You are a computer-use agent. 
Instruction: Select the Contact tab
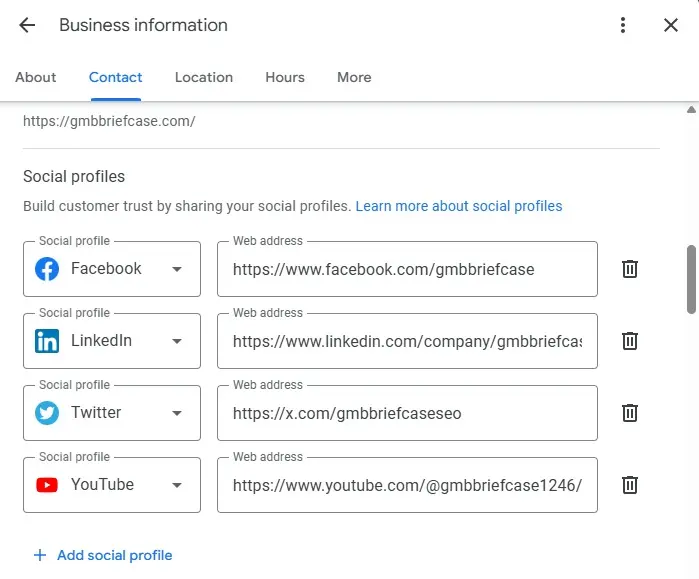pyautogui.click(x=115, y=77)
